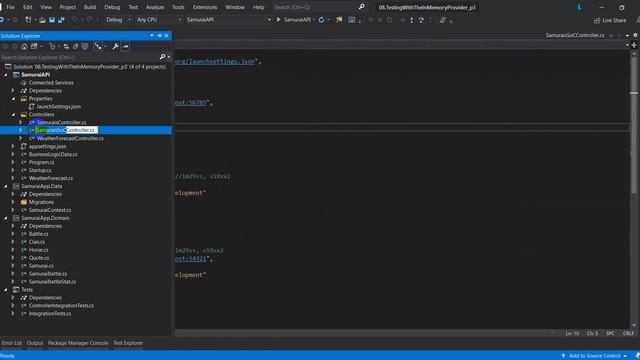Click the Restart debug icon
The image size is (640, 360).
coord(389,20)
